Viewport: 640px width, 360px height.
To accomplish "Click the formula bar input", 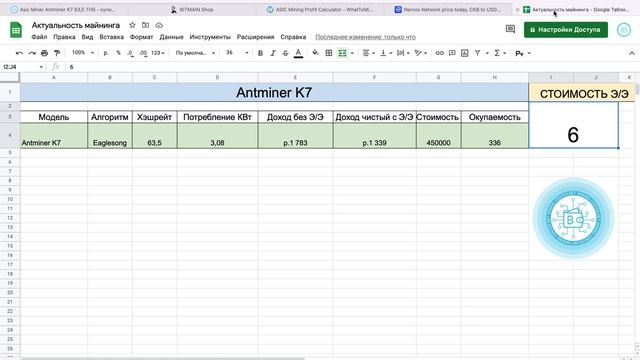I will point(351,67).
